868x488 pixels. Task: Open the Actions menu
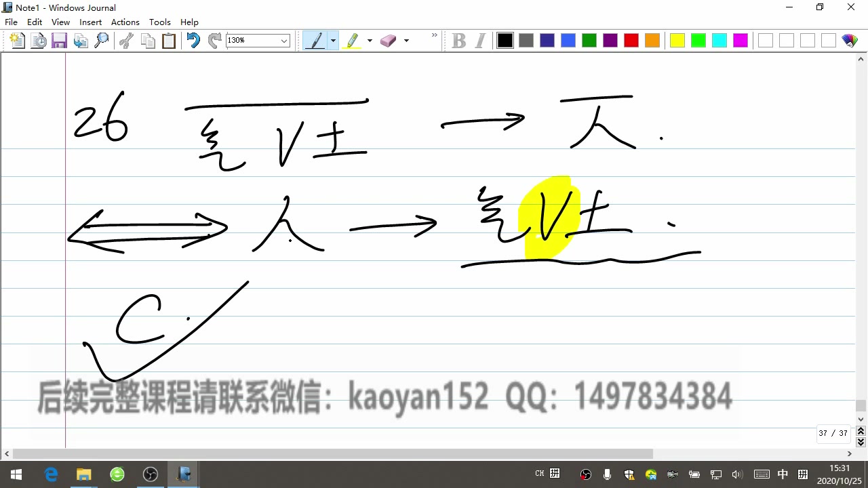pyautogui.click(x=125, y=22)
